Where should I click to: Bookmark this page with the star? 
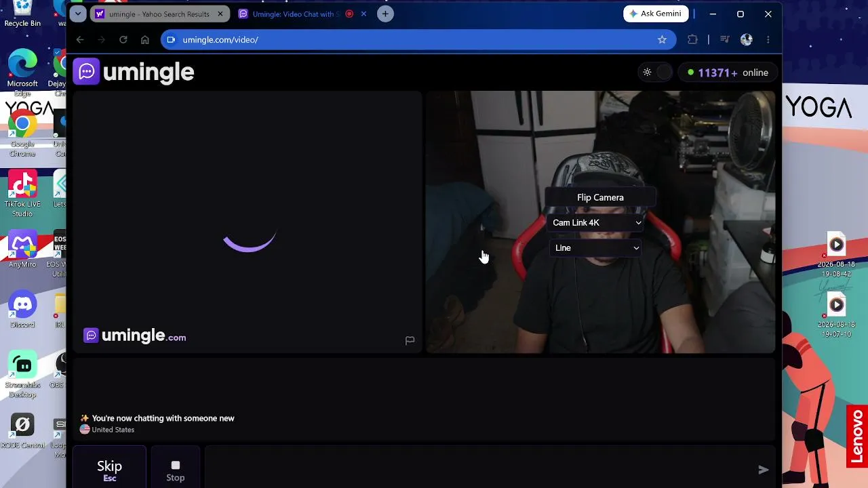pyautogui.click(x=662, y=40)
